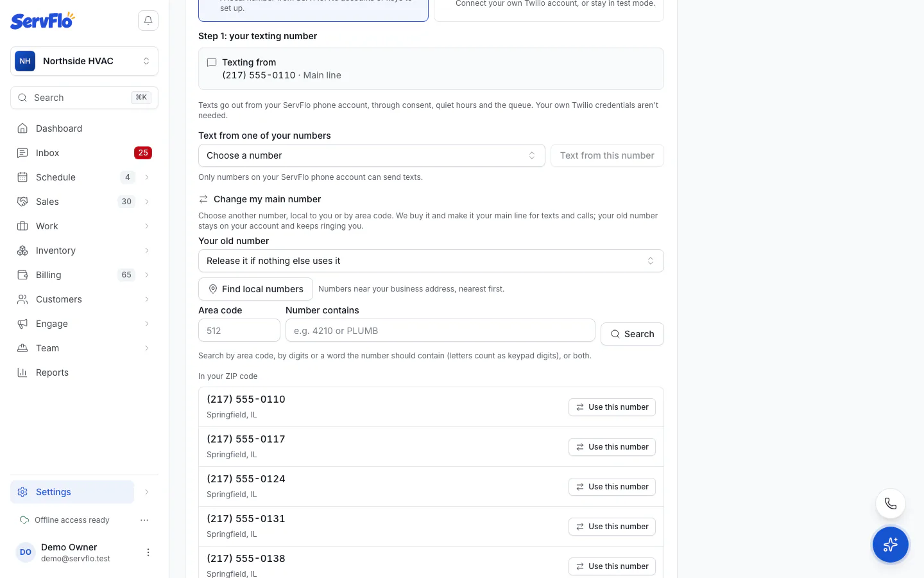Open the Demo Owner account options menu
The width and height of the screenshot is (924, 578).
pos(148,552)
